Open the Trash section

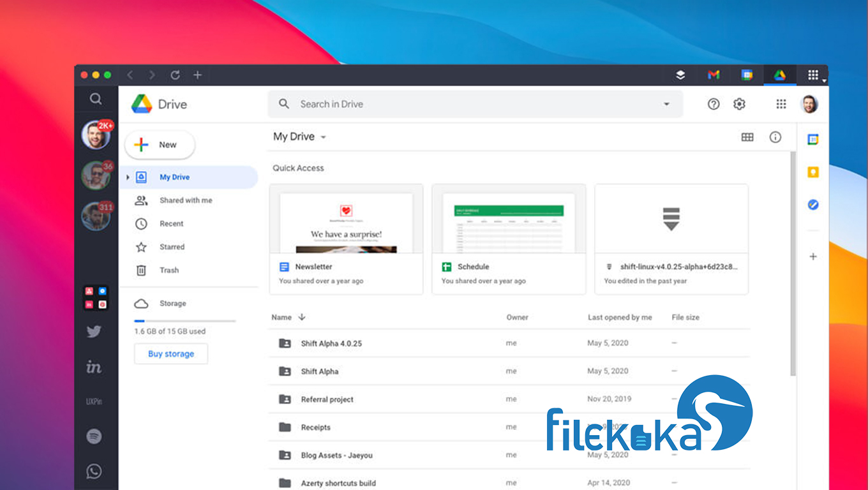pos(168,271)
